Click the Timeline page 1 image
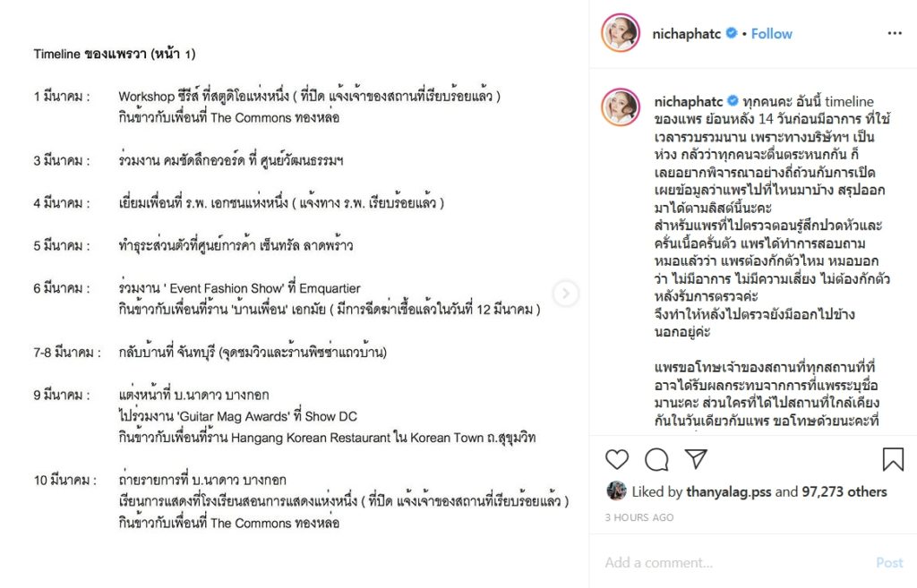This screenshot has width=917, height=588. pos(294,294)
